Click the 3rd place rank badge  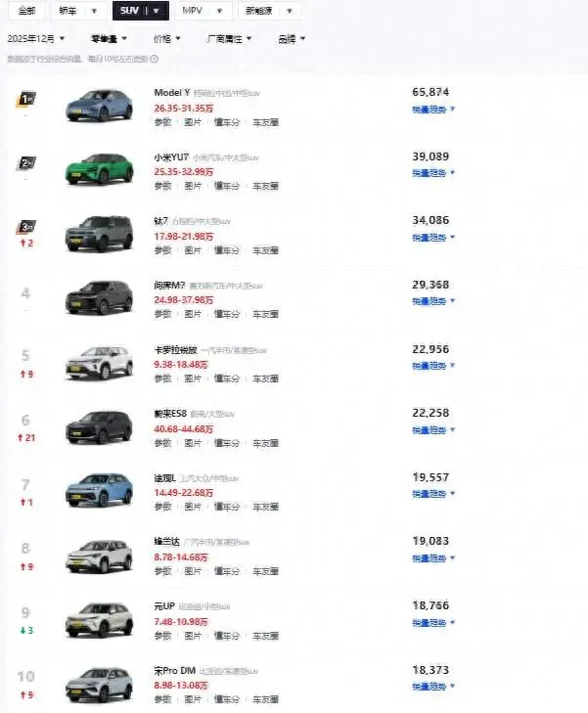(x=26, y=227)
